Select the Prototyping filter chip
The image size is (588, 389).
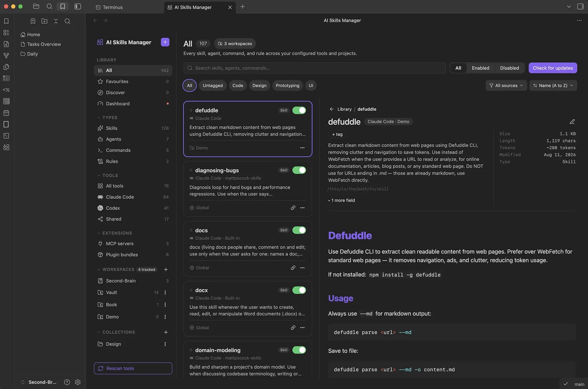click(x=288, y=86)
